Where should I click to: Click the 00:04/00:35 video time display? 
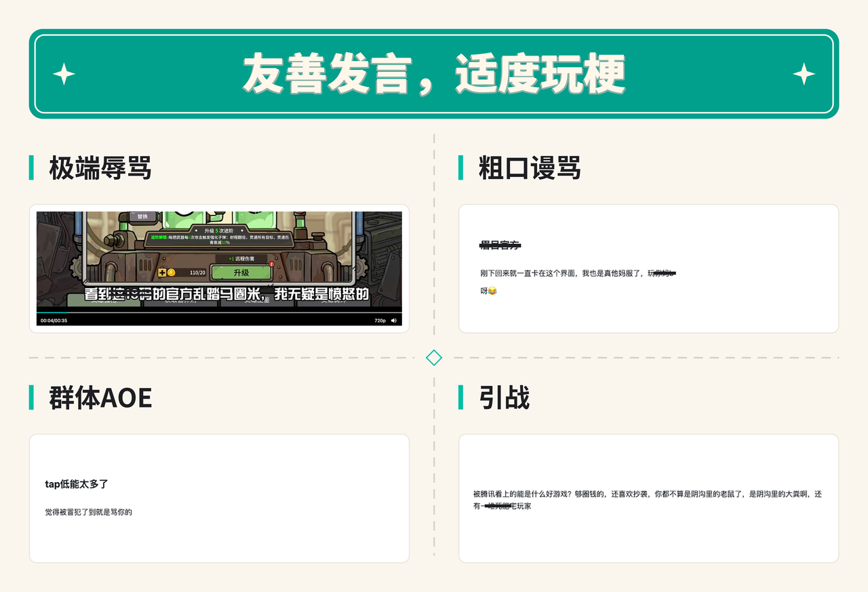(54, 321)
